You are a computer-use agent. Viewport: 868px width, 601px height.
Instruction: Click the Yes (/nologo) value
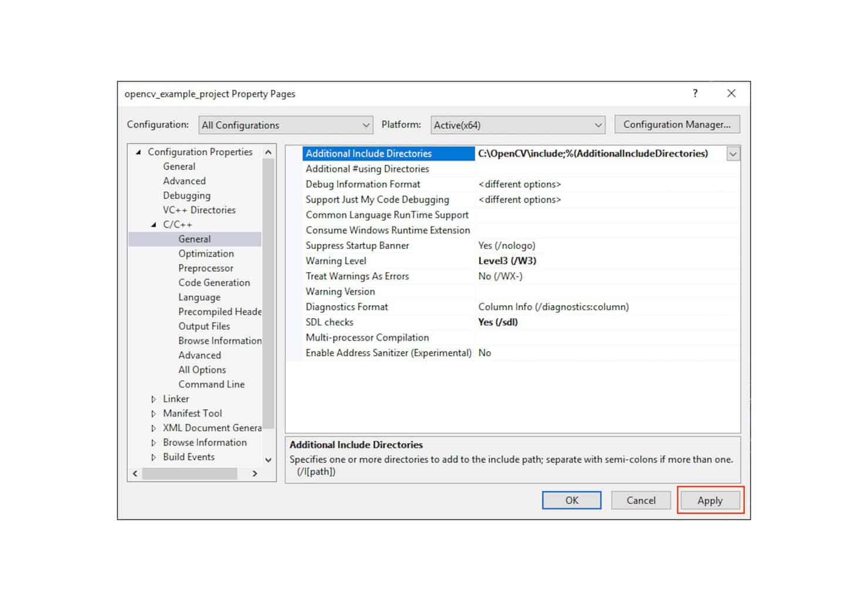(x=506, y=245)
